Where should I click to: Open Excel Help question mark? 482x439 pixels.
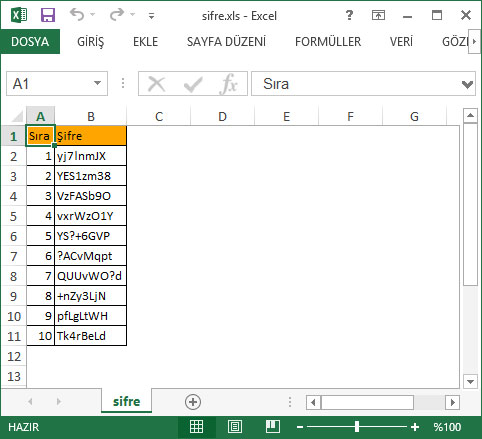(x=349, y=15)
